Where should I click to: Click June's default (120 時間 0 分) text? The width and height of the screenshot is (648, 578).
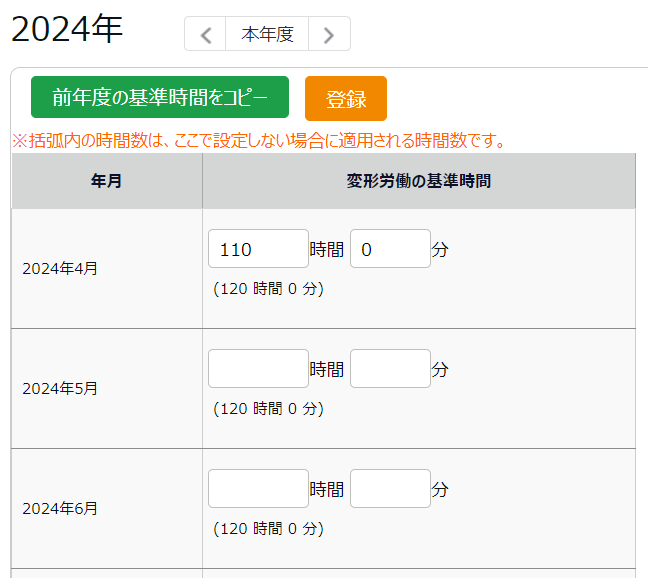[269, 528]
